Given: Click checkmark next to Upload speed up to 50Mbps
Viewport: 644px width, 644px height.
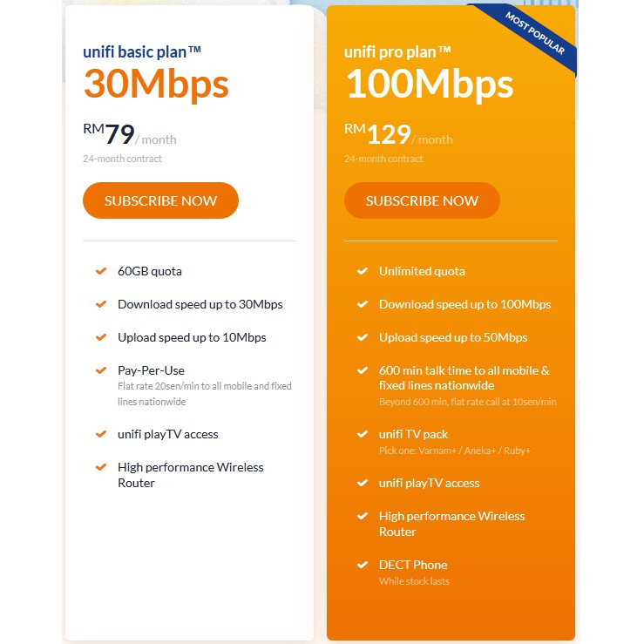Looking at the screenshot, I should (x=363, y=337).
